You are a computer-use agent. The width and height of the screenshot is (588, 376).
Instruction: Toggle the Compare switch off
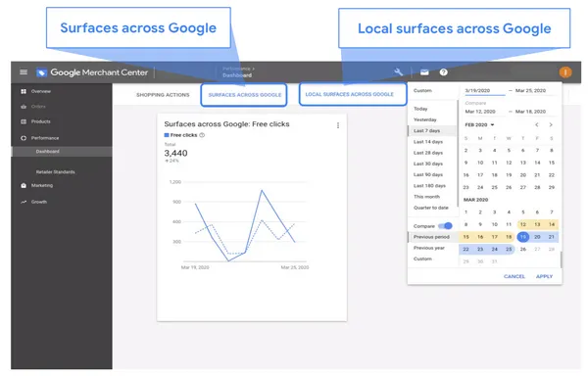pyautogui.click(x=446, y=226)
